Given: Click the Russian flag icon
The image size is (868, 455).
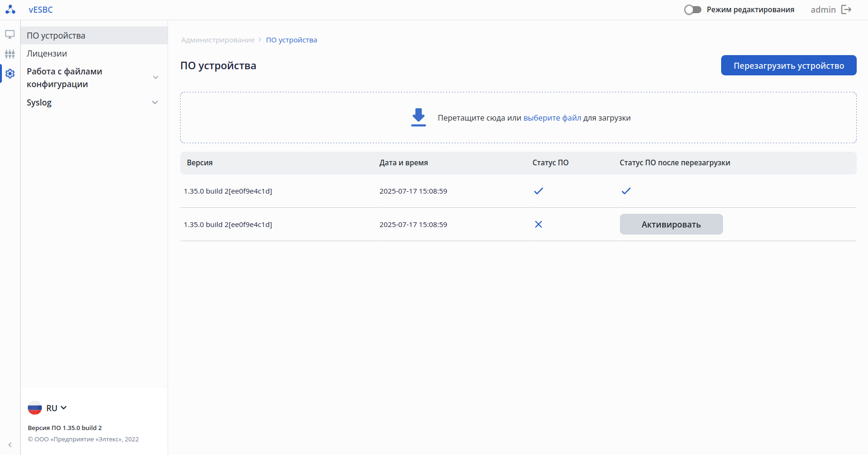Looking at the screenshot, I should click(x=35, y=408).
